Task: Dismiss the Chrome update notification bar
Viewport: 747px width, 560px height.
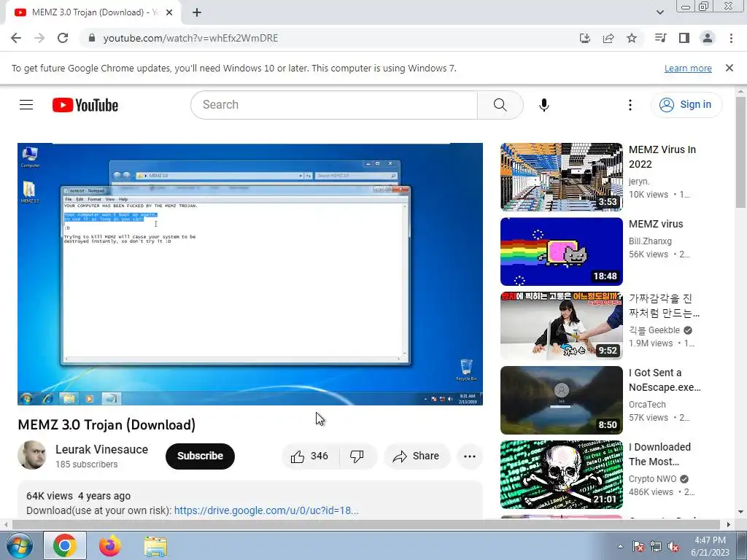Action: [x=729, y=68]
